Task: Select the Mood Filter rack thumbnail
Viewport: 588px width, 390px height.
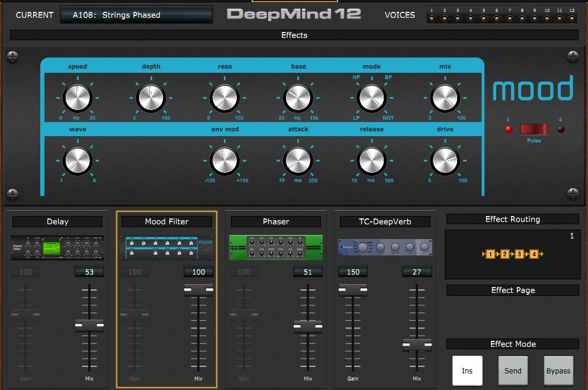Action: (166, 247)
